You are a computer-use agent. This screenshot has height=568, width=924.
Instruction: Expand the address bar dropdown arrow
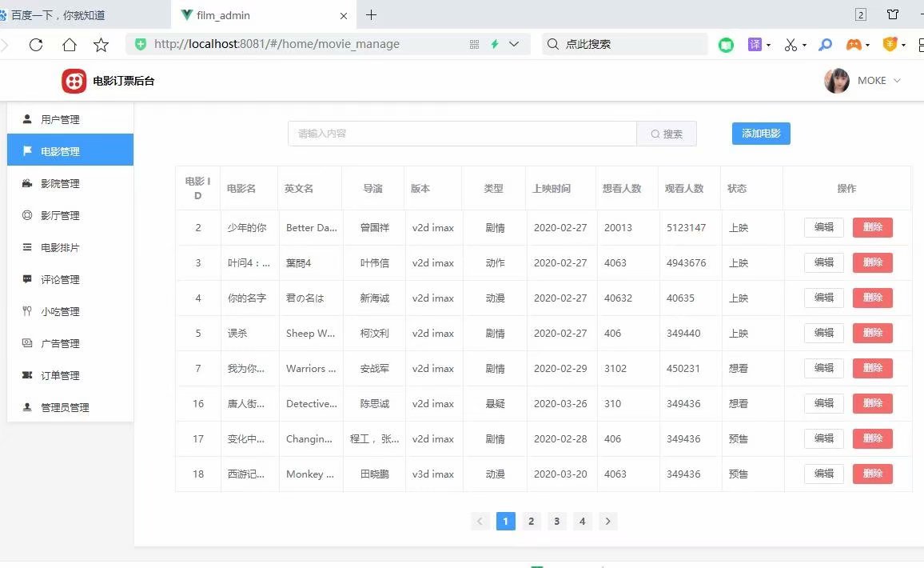(x=514, y=44)
